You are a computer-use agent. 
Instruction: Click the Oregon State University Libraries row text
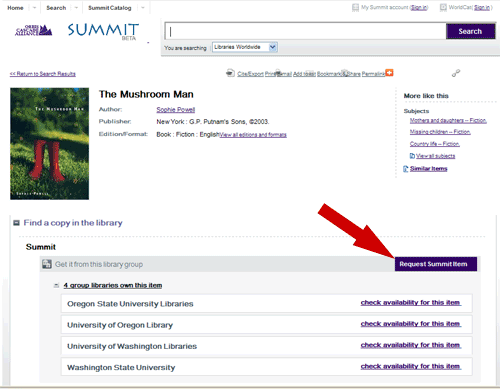point(130,304)
